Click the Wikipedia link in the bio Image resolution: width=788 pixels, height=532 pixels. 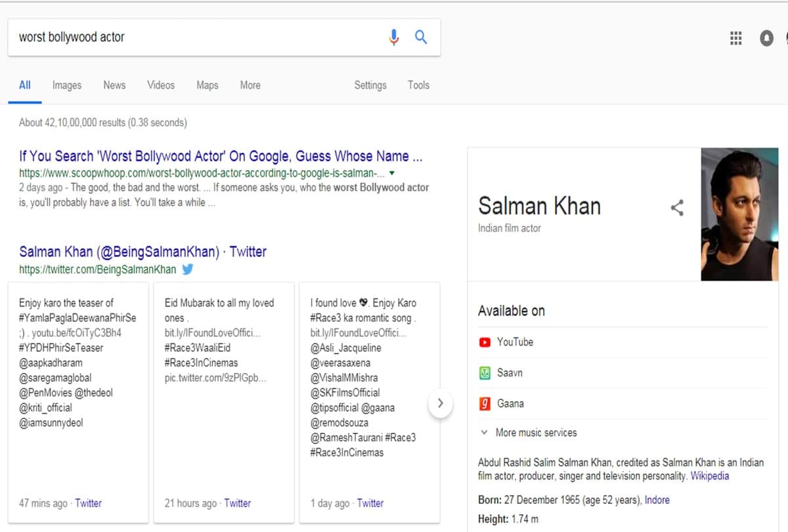pyautogui.click(x=709, y=476)
